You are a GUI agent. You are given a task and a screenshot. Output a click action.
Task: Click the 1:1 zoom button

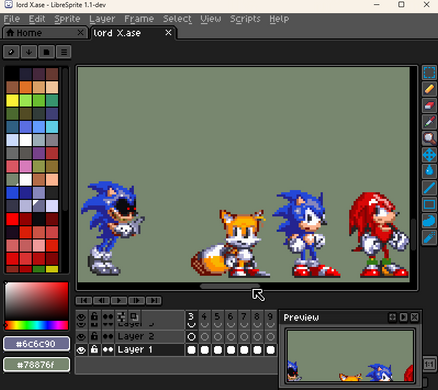point(429,364)
